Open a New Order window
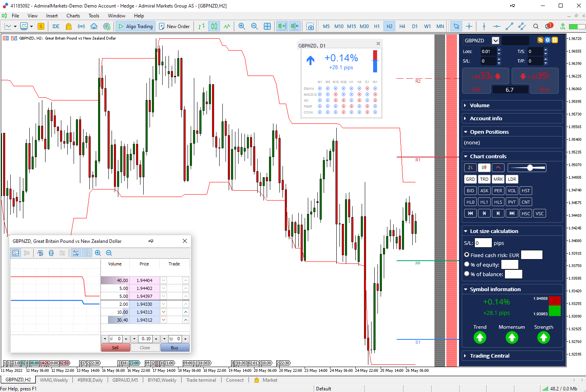586x392 pixels. [174, 26]
